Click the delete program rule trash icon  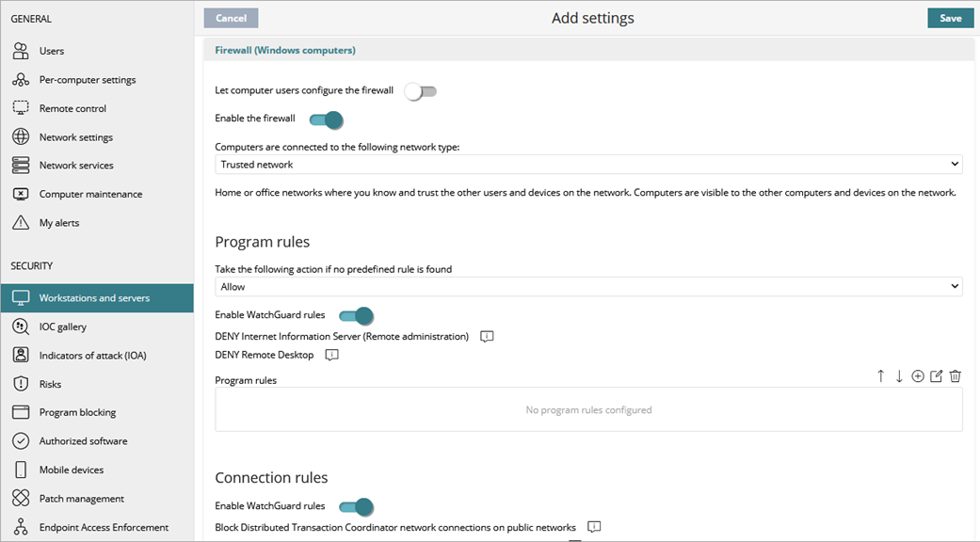pos(955,375)
